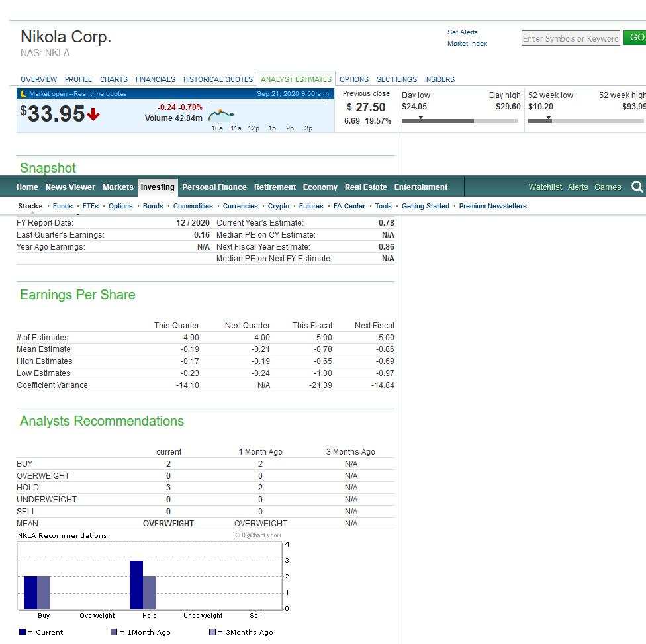The width and height of the screenshot is (646, 644).
Task: Click Options in the Investing sub-navigation
Action: [x=120, y=206]
